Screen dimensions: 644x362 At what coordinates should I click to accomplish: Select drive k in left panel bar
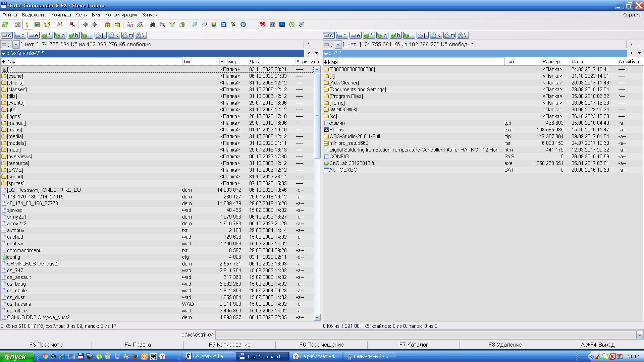(114, 35)
